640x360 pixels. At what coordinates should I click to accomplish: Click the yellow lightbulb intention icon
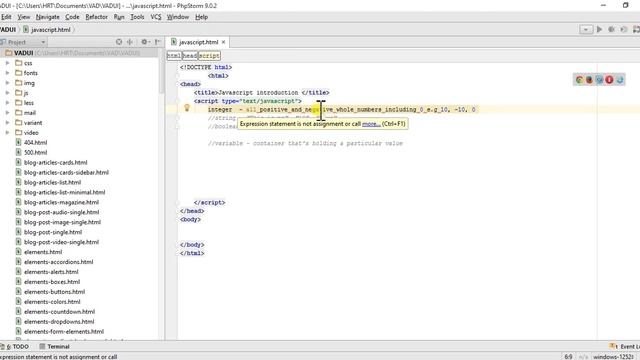187,108
